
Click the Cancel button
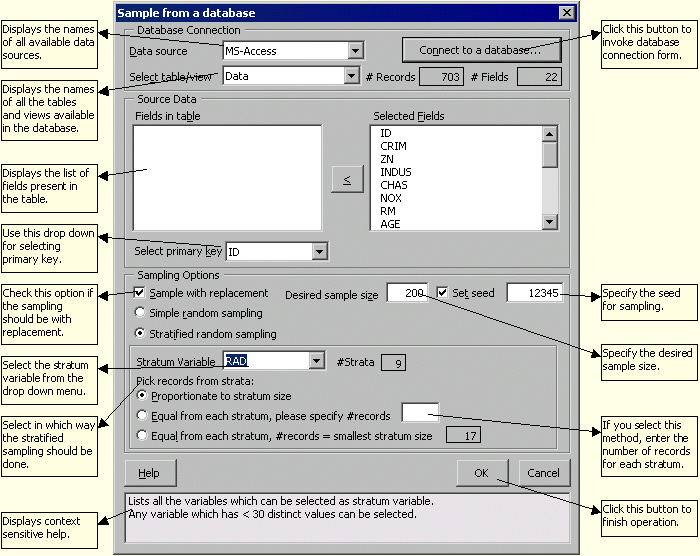click(544, 473)
